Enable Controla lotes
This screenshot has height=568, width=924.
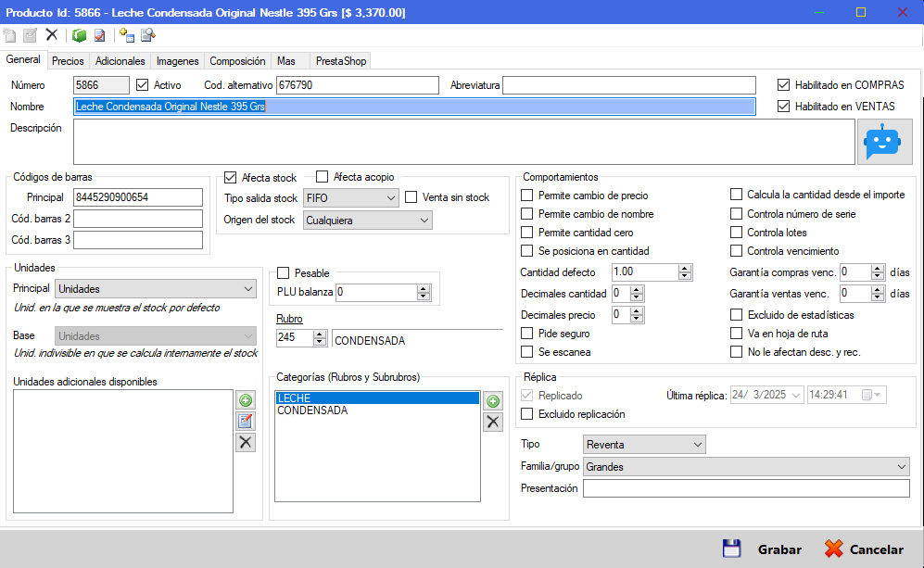click(736, 233)
